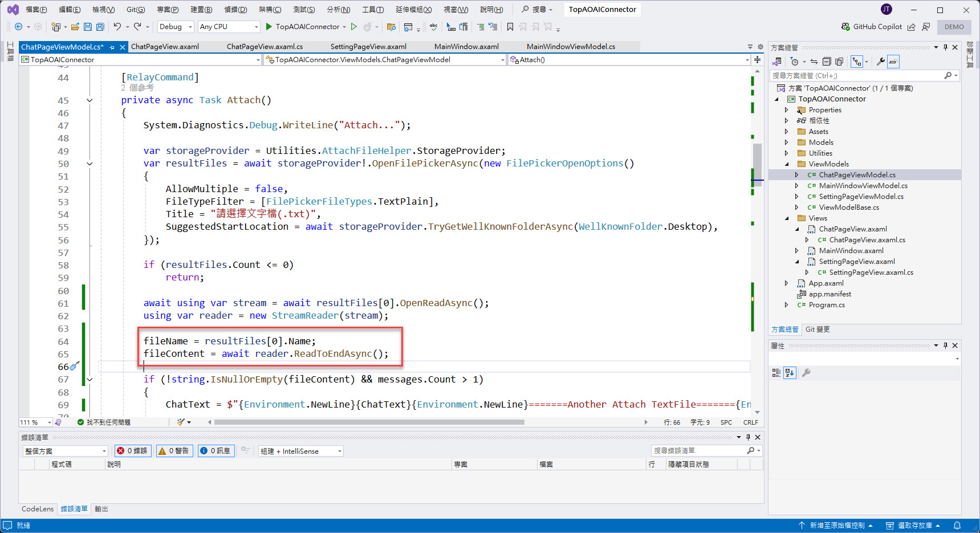
Task: Toggle auto-hide pin of error list panel
Action: [748, 437]
